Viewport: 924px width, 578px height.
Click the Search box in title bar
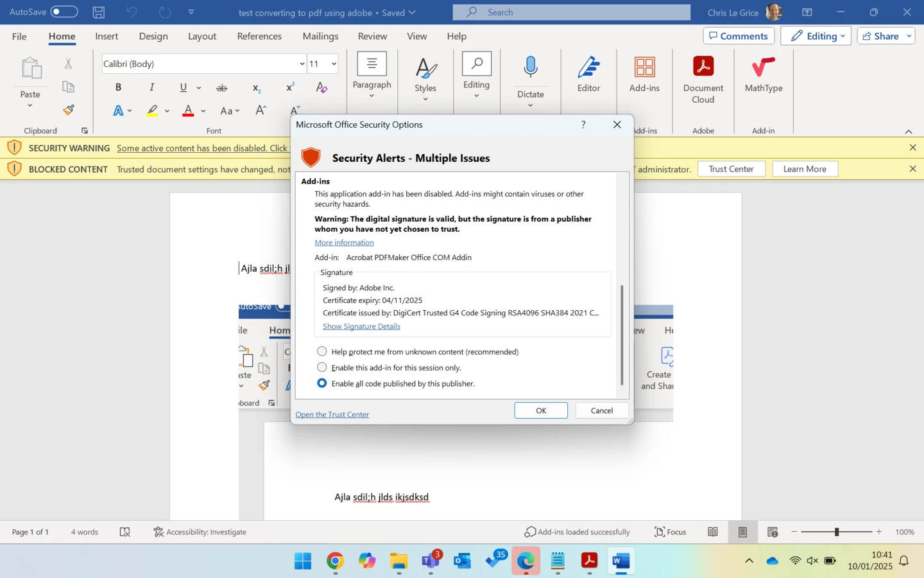tap(572, 12)
